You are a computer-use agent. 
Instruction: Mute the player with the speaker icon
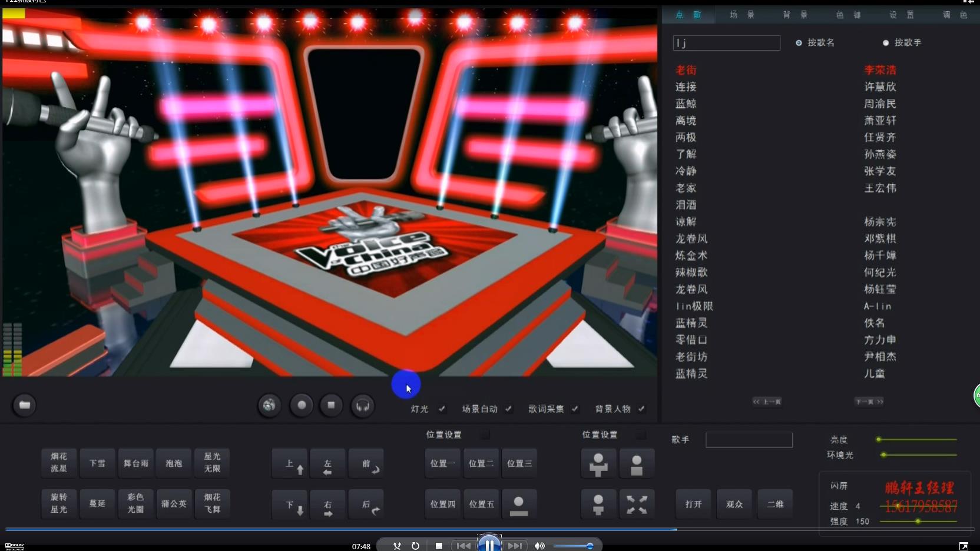click(x=539, y=546)
